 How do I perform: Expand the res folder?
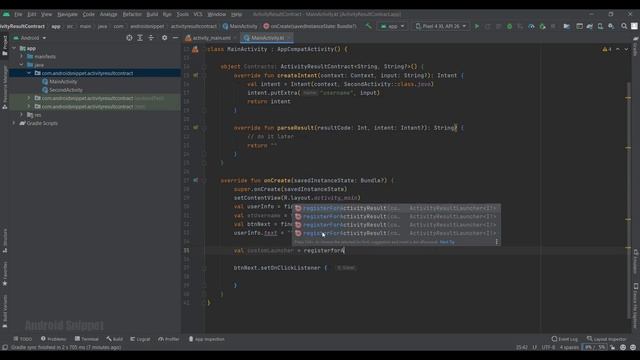(x=22, y=115)
